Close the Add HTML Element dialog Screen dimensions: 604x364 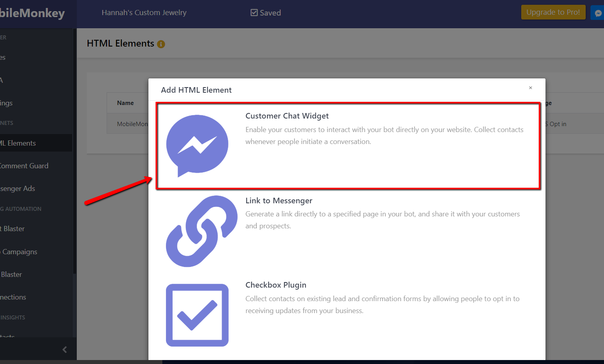[530, 88]
